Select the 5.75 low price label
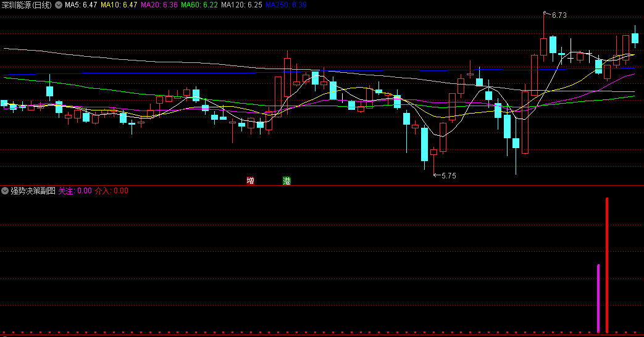This screenshot has height=337, width=644. tap(448, 176)
